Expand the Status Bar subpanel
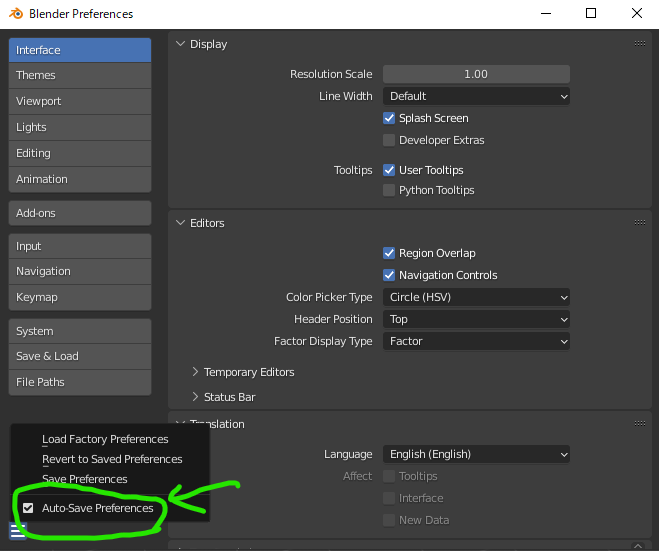 [x=195, y=397]
